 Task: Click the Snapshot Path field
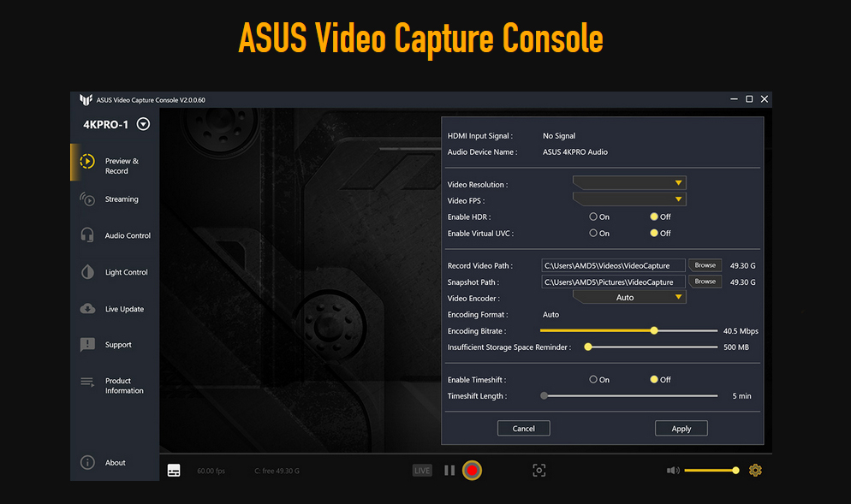[613, 282]
